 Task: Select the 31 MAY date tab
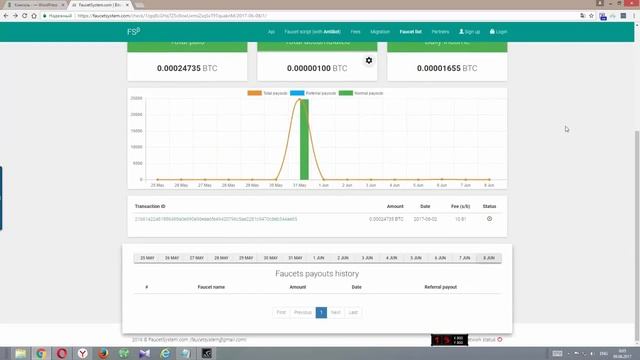tap(295, 258)
